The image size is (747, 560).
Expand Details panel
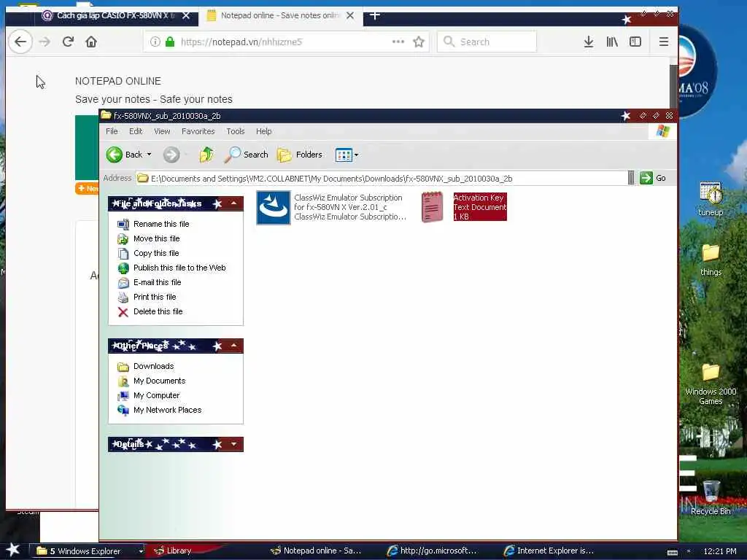pyautogui.click(x=234, y=444)
